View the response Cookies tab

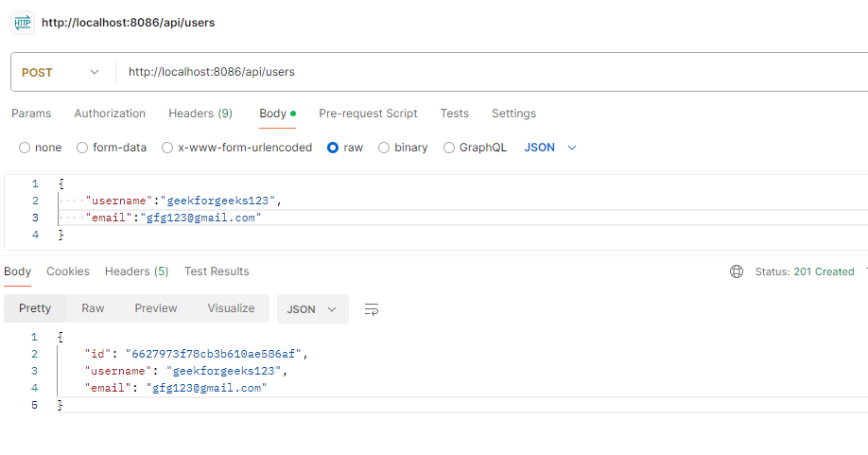(68, 271)
